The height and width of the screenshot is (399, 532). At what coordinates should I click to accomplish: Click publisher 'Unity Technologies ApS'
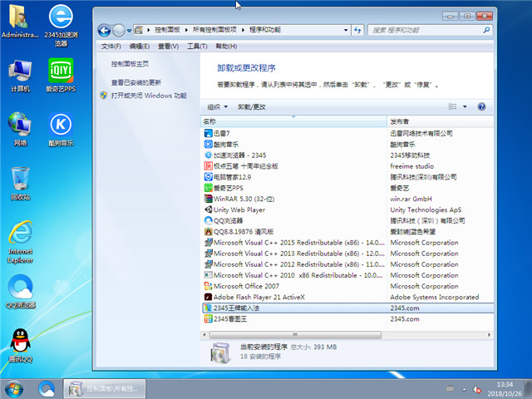[426, 209]
